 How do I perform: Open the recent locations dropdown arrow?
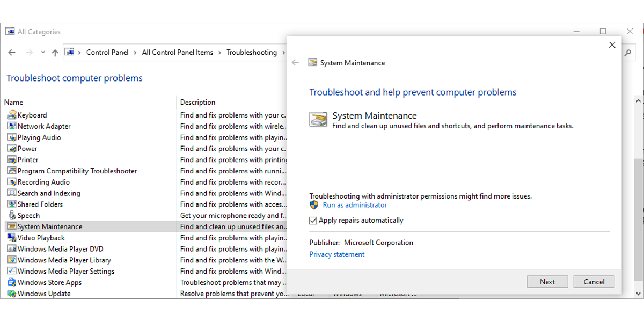(x=42, y=52)
